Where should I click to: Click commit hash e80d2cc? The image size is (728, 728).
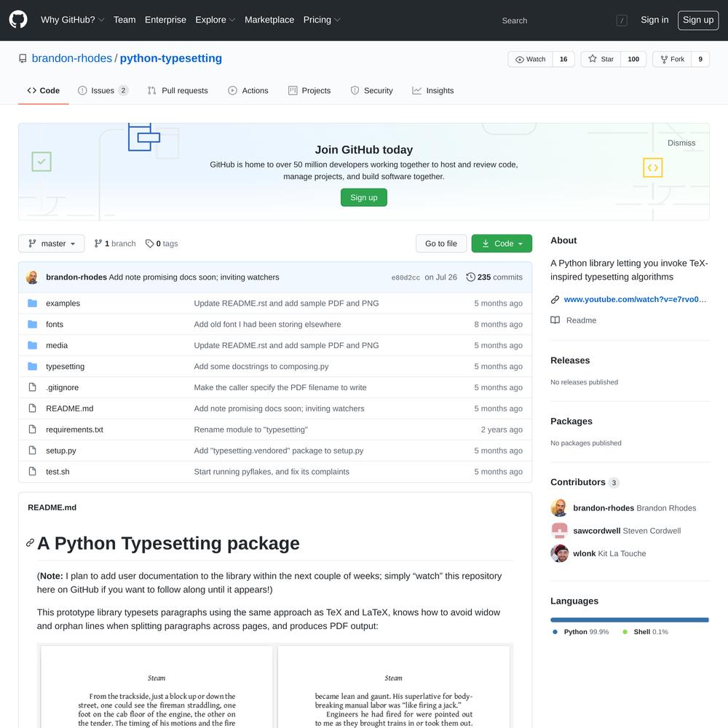coord(405,277)
